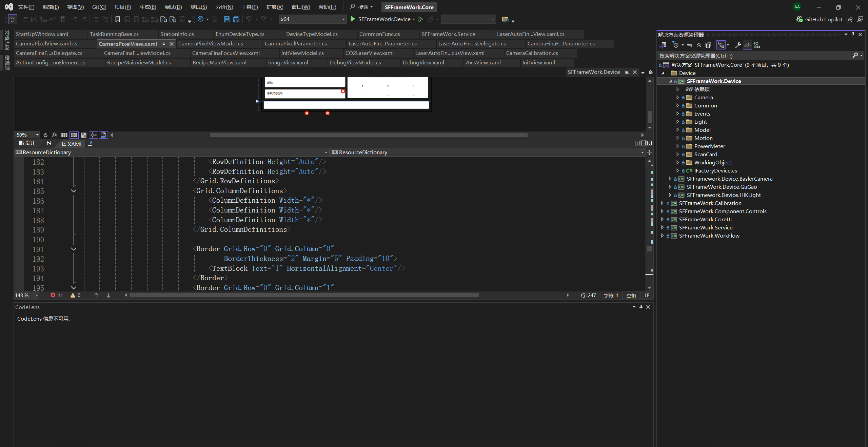The height and width of the screenshot is (447, 868).
Task: Click the green Start debugging play icon
Action: click(353, 19)
